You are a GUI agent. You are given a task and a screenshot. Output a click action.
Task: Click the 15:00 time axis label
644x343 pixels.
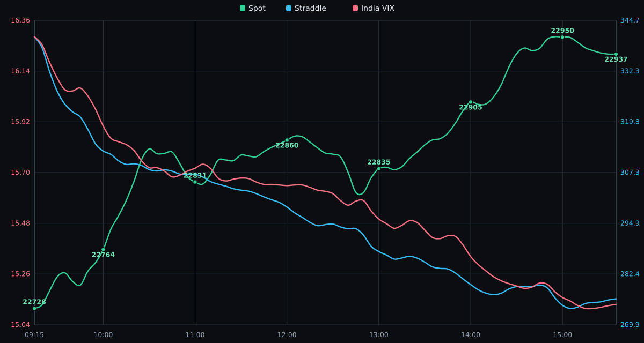click(562, 335)
